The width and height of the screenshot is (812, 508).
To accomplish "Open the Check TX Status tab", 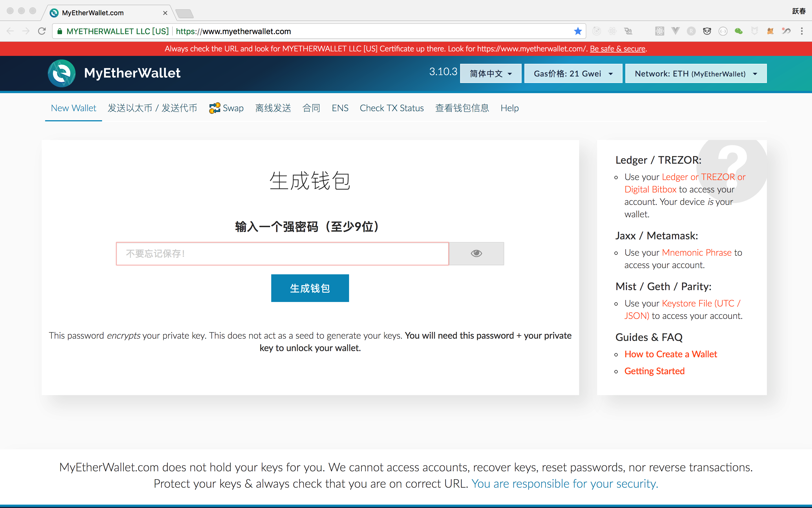I will pos(392,108).
